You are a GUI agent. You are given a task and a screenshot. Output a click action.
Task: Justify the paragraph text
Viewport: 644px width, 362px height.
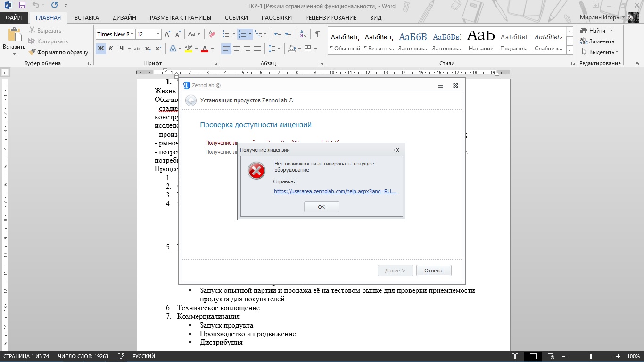(x=257, y=49)
